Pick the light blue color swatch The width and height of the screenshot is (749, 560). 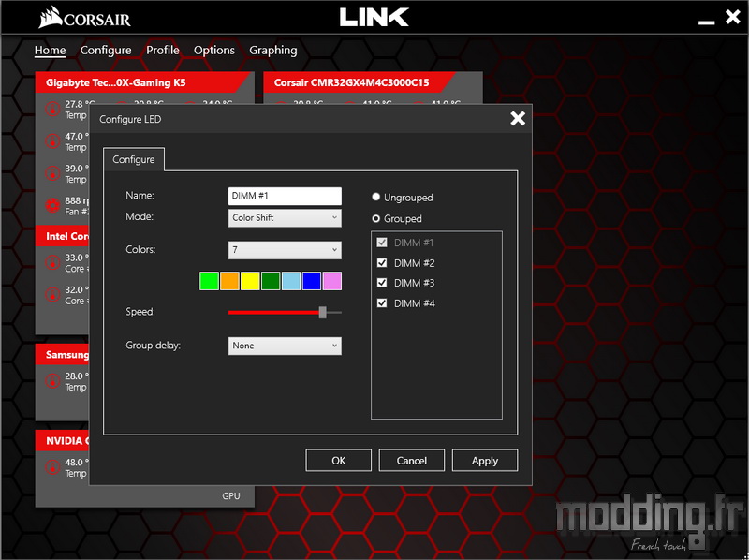[x=291, y=281]
